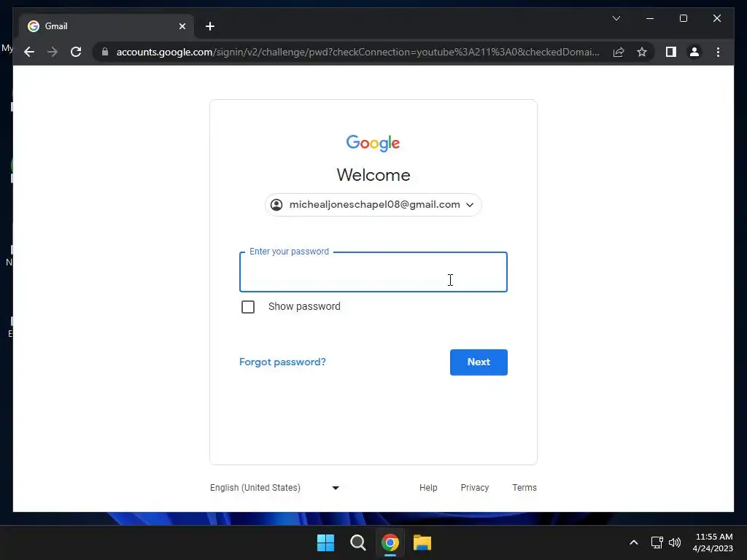Click the Chrome taskbar icon
Image resolution: width=747 pixels, height=560 pixels.
pyautogui.click(x=390, y=542)
